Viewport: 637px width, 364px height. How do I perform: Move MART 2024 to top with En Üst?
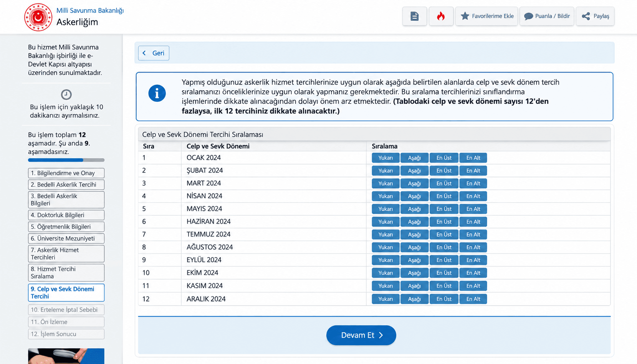coord(444,184)
